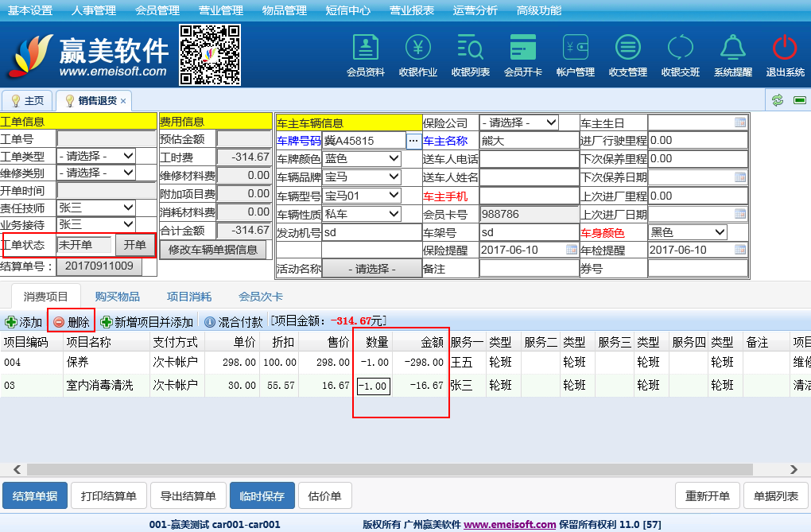Open the 会员资料 member info icon
The height and width of the screenshot is (532, 811).
(x=366, y=55)
